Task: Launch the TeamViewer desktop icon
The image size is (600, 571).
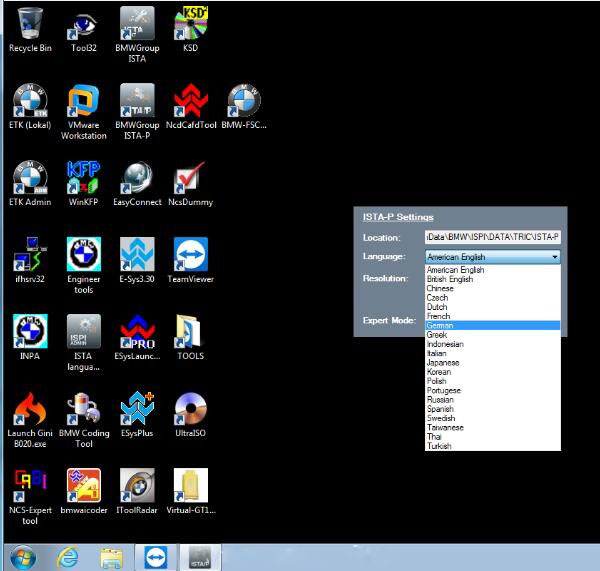Action: click(191, 261)
